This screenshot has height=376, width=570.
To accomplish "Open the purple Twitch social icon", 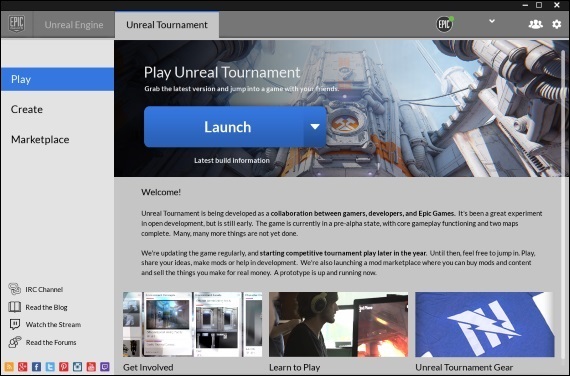I will (105, 367).
